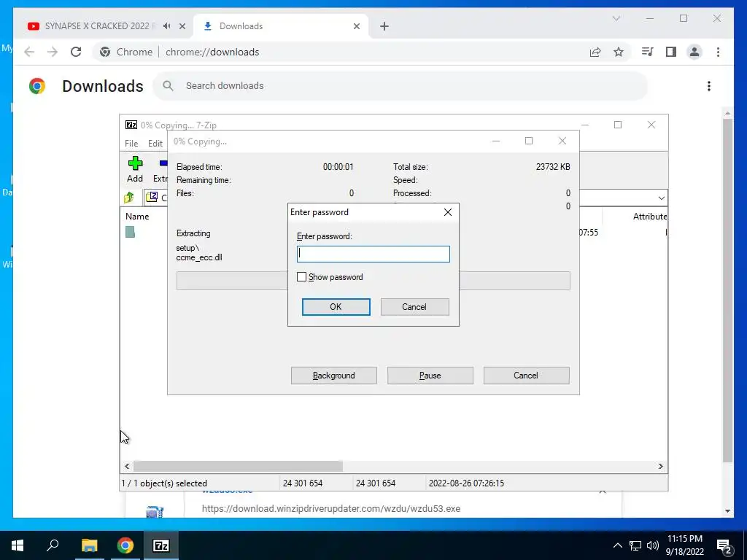This screenshot has width=747, height=560.
Task: Cancel the 7-Zip copying operation
Action: 526,376
